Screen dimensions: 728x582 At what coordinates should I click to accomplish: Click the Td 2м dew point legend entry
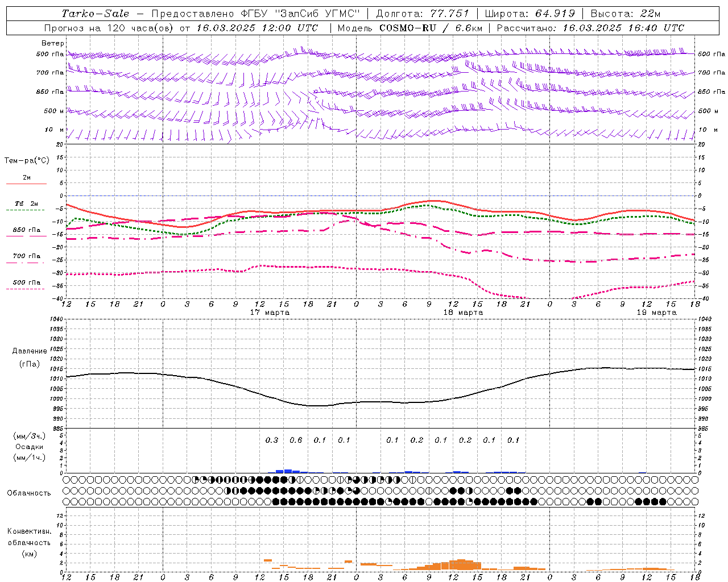27,203
